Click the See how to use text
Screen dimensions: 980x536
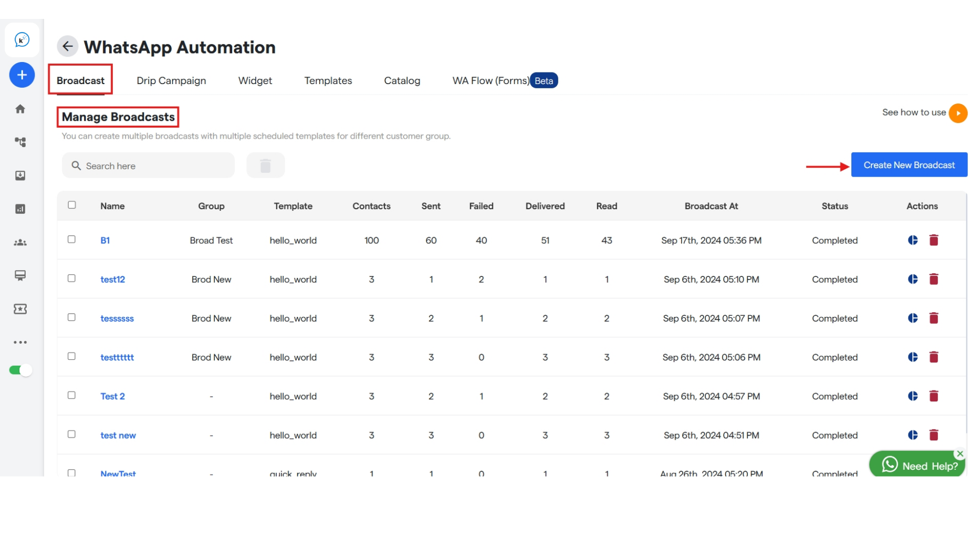pos(914,112)
